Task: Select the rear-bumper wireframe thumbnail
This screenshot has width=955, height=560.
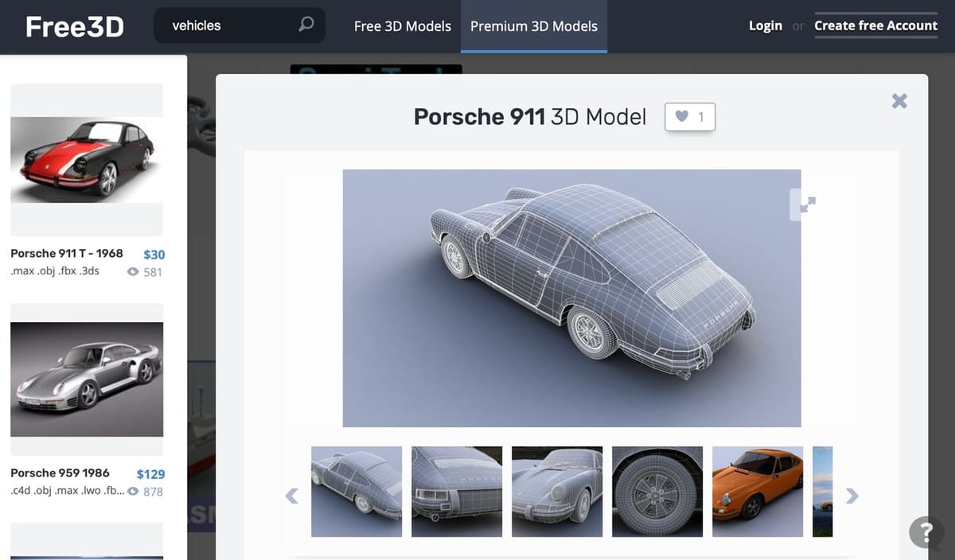Action: (x=457, y=492)
